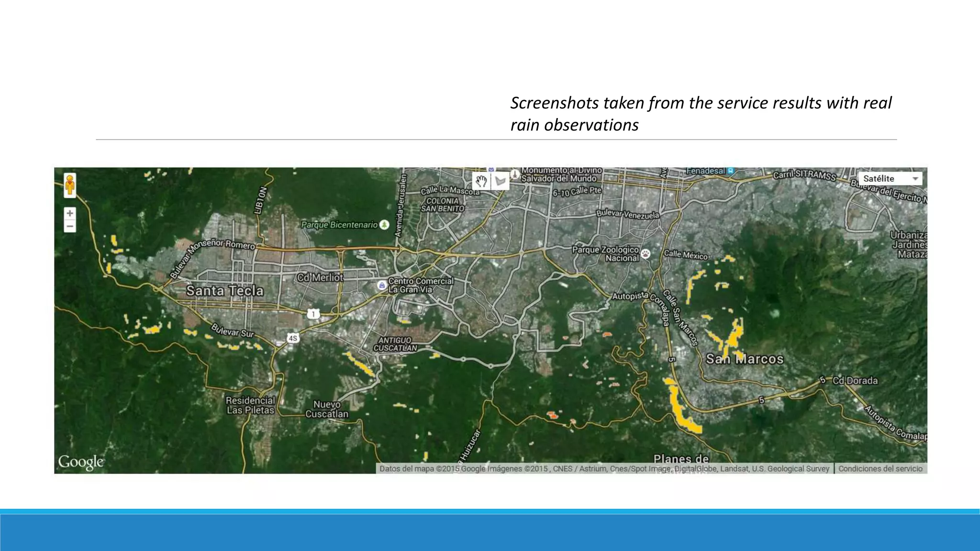This screenshot has width=980, height=551.
Task: Click the Bulevar Venezuela street label
Action: coord(628,214)
